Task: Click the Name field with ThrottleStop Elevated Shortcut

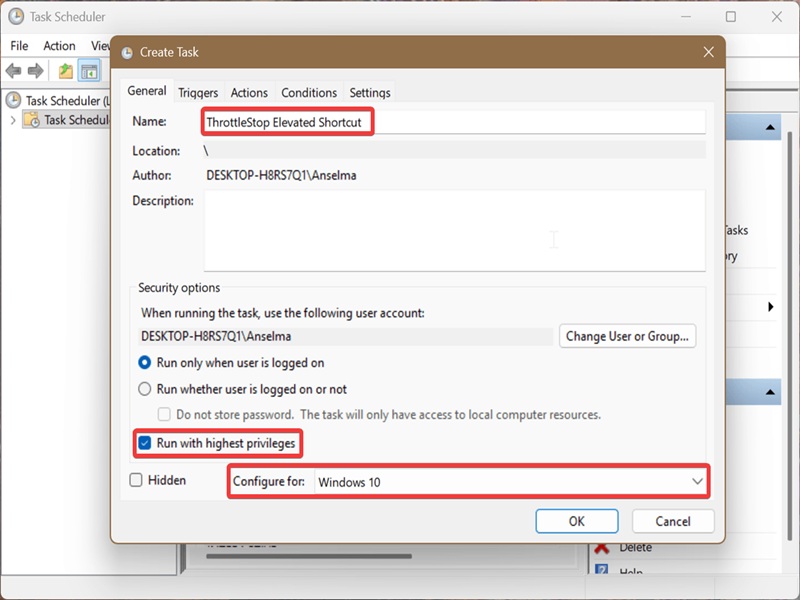Action: 454,122
